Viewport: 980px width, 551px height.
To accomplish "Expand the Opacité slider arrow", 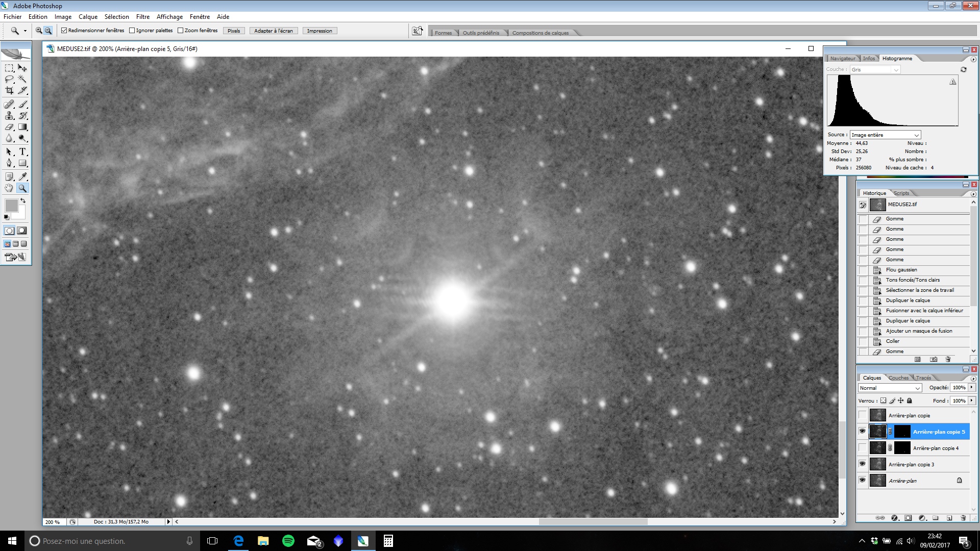I will click(x=972, y=388).
